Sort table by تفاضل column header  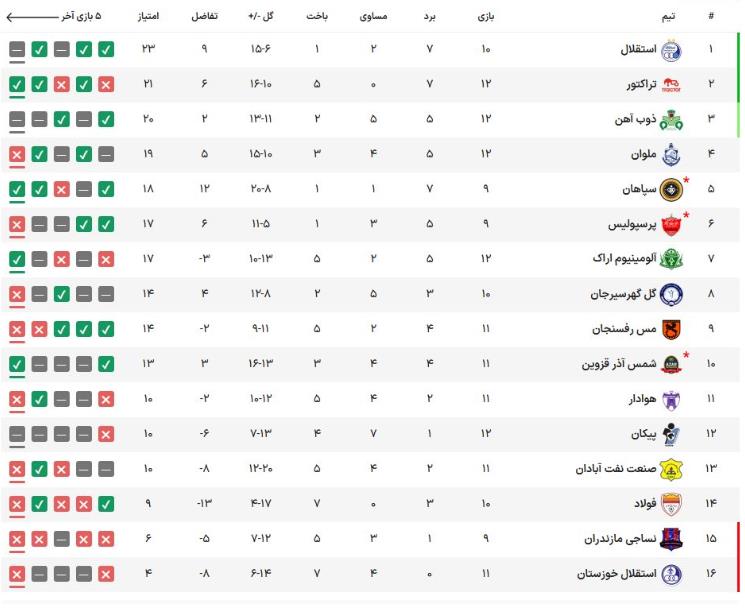coord(204,16)
